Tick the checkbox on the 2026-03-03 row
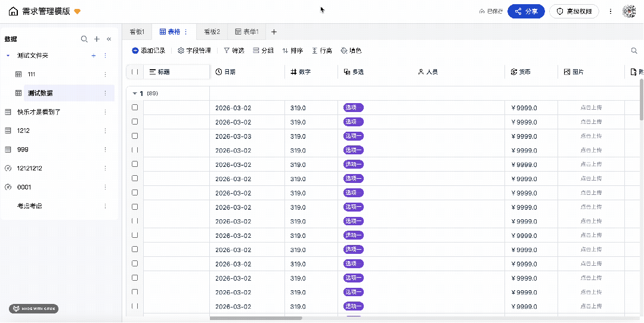Image resolution: width=644 pixels, height=323 pixels. point(135,136)
